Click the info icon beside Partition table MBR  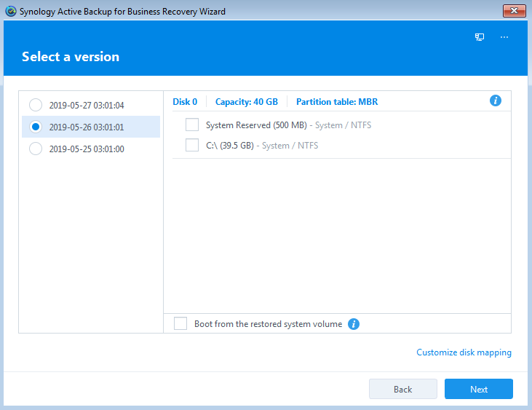(x=496, y=100)
